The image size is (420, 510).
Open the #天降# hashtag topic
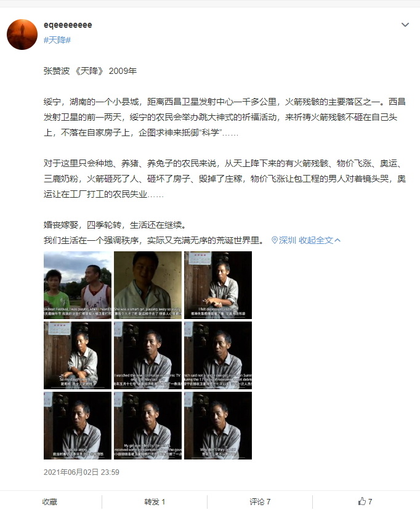click(x=57, y=40)
